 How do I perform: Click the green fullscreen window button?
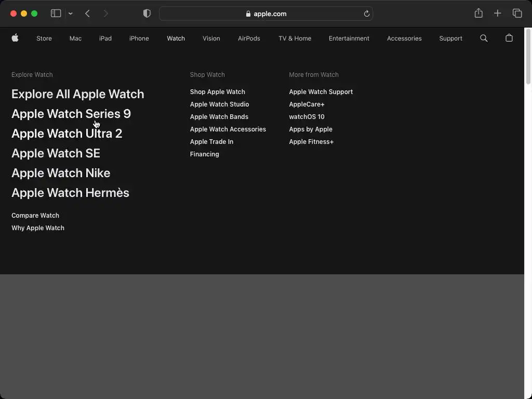[x=34, y=14]
